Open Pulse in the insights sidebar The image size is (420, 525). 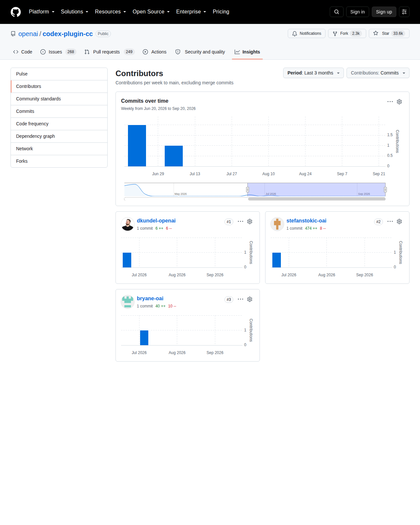click(59, 74)
